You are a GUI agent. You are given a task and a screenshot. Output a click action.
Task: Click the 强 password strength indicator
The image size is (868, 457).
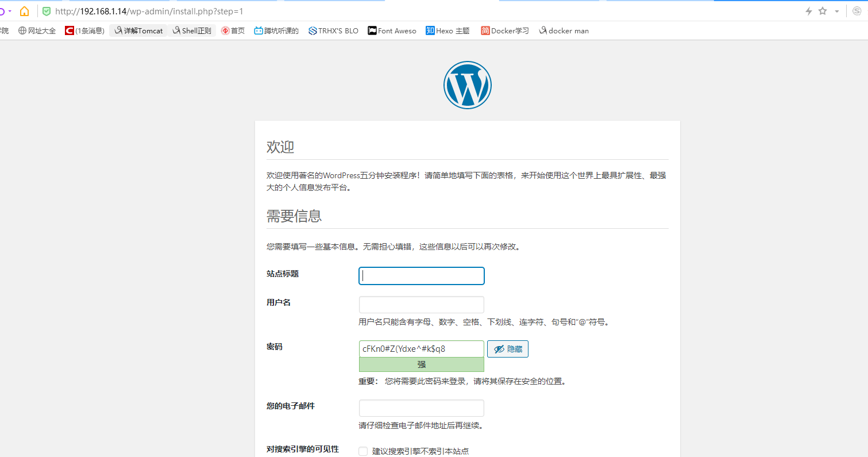pos(422,364)
